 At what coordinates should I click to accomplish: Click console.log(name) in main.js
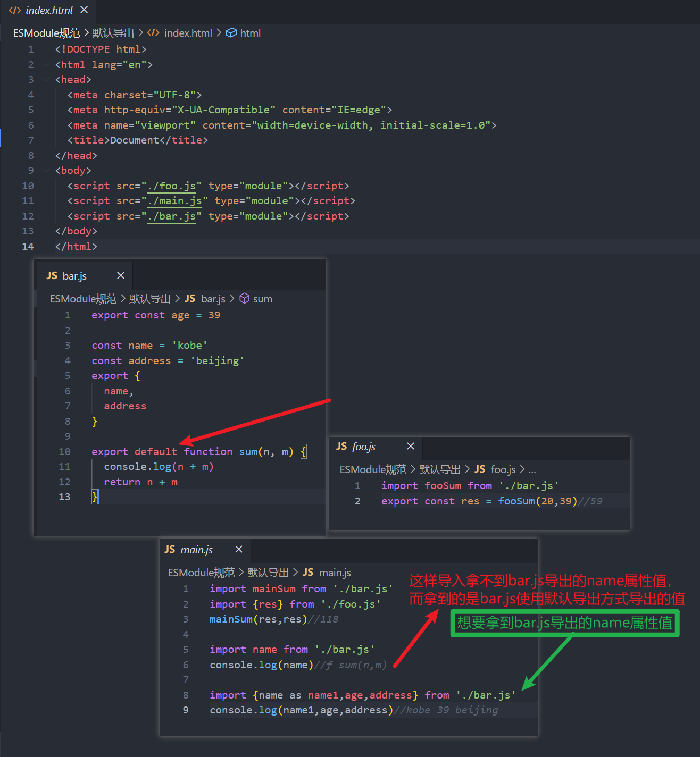[262, 665]
